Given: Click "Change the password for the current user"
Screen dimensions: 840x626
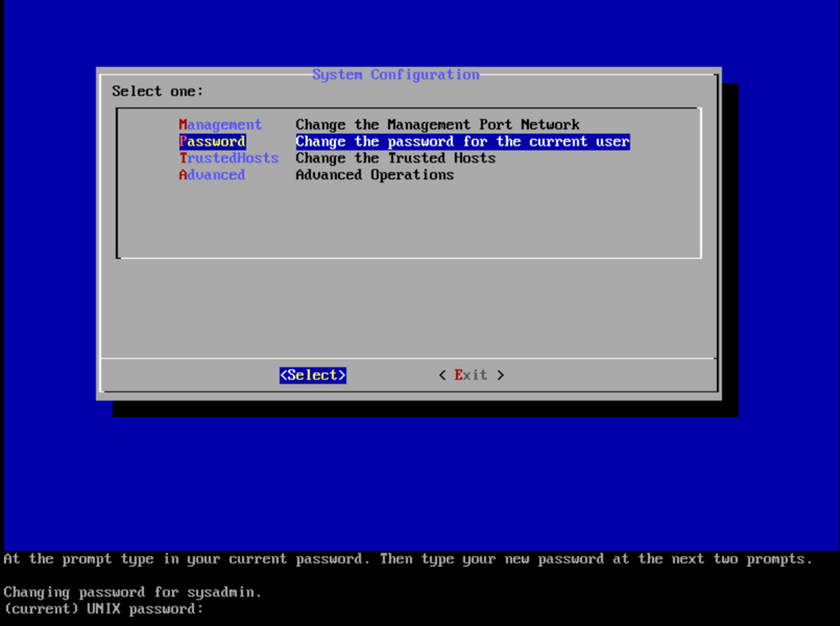Looking at the screenshot, I should click(462, 141).
